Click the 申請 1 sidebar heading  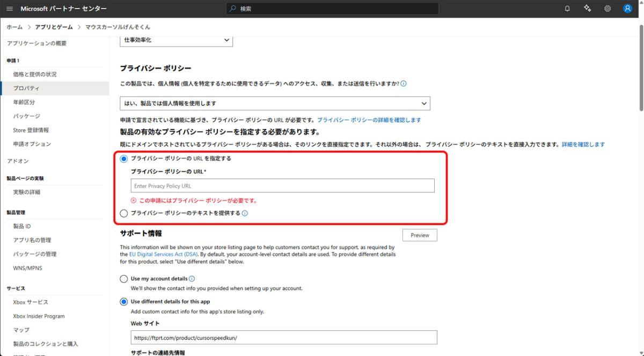pos(13,61)
